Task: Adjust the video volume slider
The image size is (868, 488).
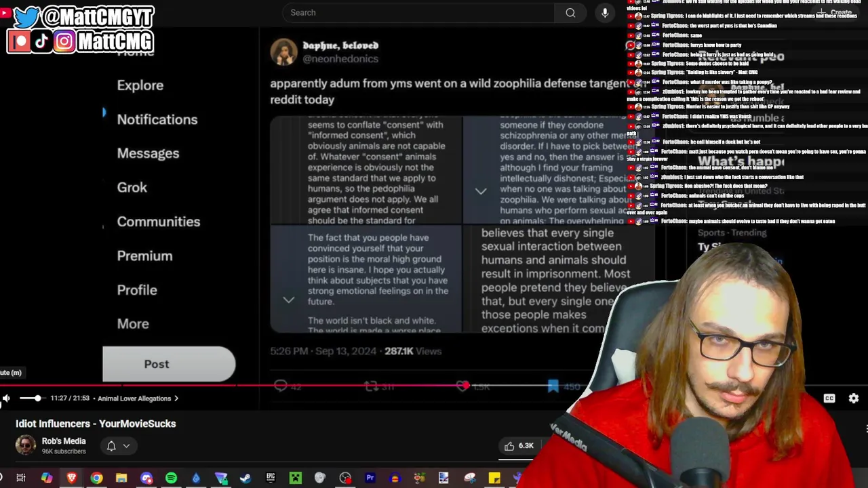Action: coord(30,399)
